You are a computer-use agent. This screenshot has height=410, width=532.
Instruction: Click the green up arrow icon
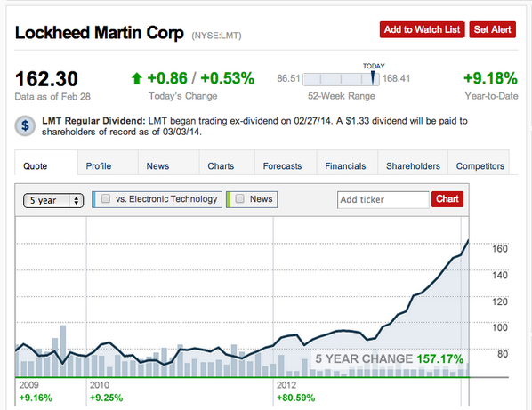[136, 78]
